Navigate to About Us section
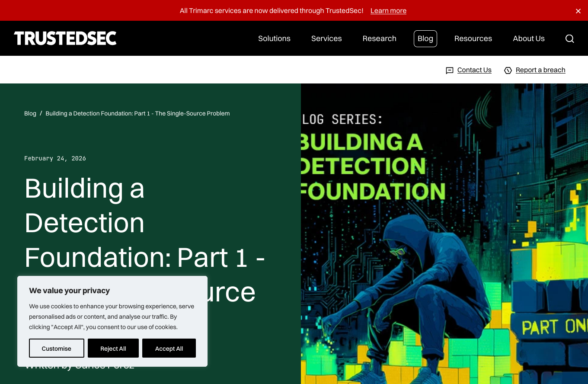The height and width of the screenshot is (384, 588). (x=528, y=38)
